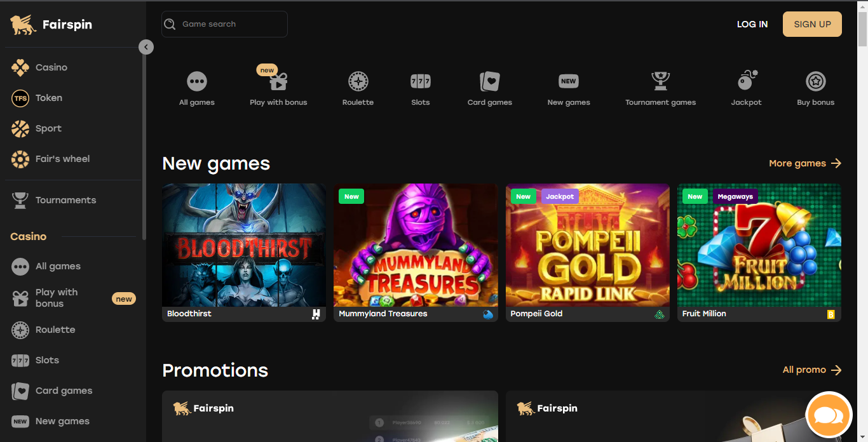Viewport: 868px width, 442px height.
Task: Click the Fruit Million title text
Action: [x=704, y=314]
